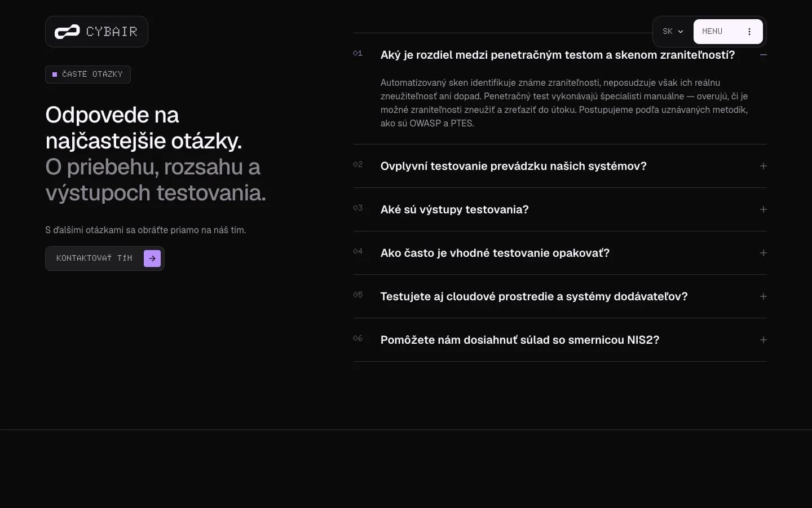Click the number label 01
This screenshot has height=508, width=812.
tap(358, 53)
